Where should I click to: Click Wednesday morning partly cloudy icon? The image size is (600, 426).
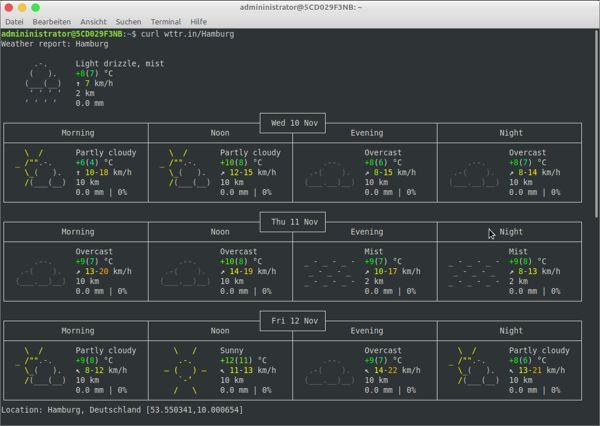[43, 168]
